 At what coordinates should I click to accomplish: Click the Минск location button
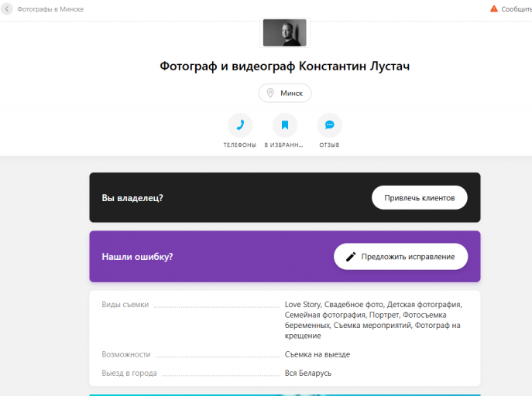pyautogui.click(x=285, y=93)
